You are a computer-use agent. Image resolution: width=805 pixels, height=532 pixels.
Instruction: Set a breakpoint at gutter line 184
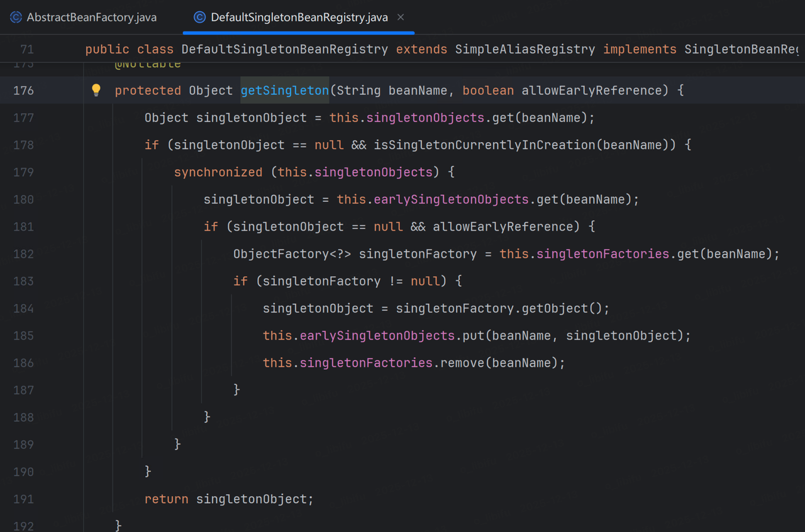23,308
